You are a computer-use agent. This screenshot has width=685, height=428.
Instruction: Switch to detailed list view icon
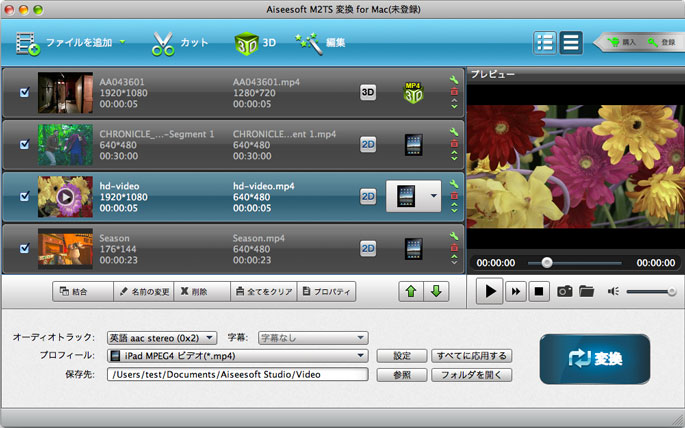click(x=544, y=43)
